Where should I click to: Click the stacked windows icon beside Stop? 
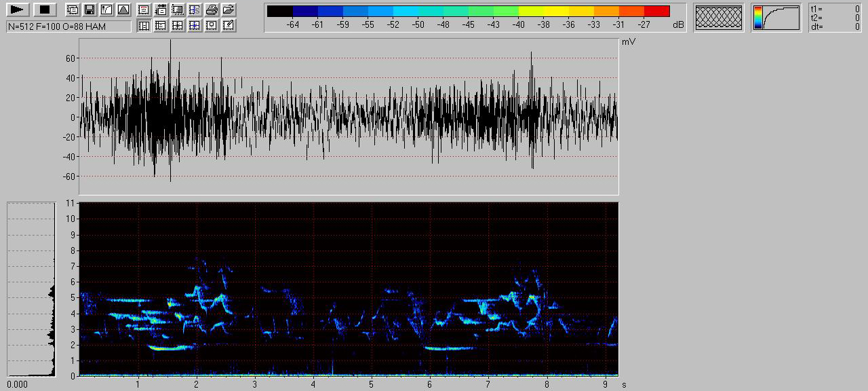click(73, 10)
